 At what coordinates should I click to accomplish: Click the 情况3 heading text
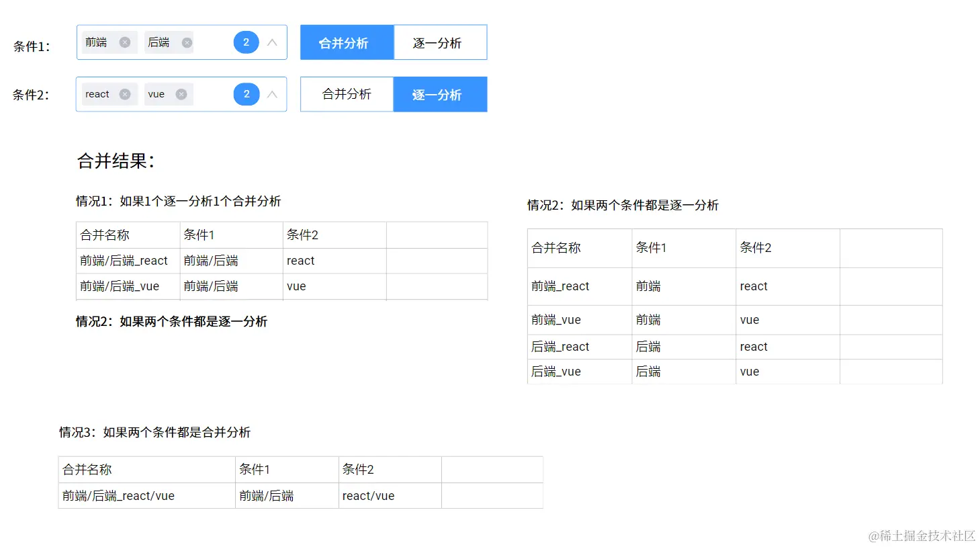pyautogui.click(x=154, y=432)
